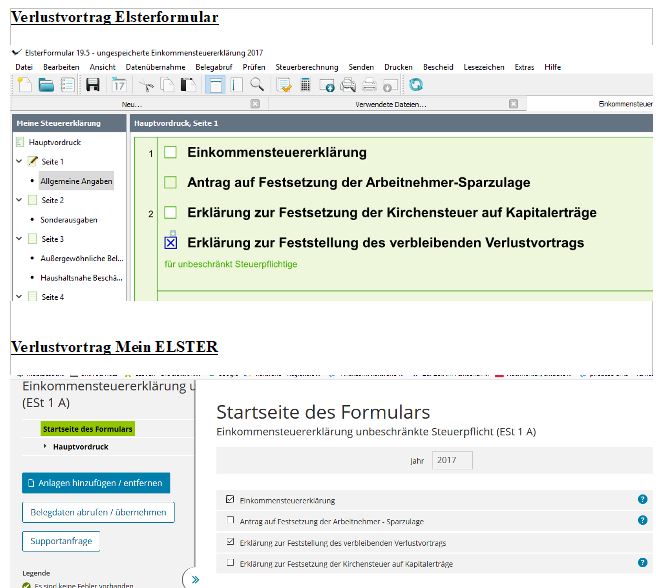Screen dimensions: 656x588
Task: Toggle the highlighted page view icon
Action: click(x=215, y=85)
